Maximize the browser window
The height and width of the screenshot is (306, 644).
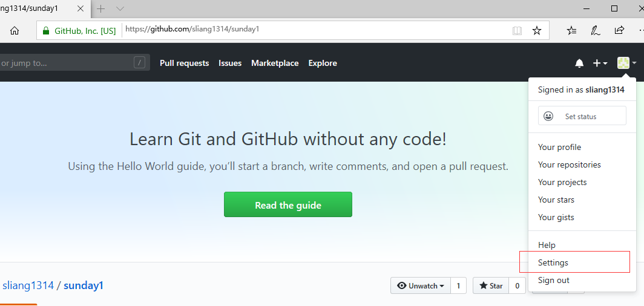coord(614,8)
